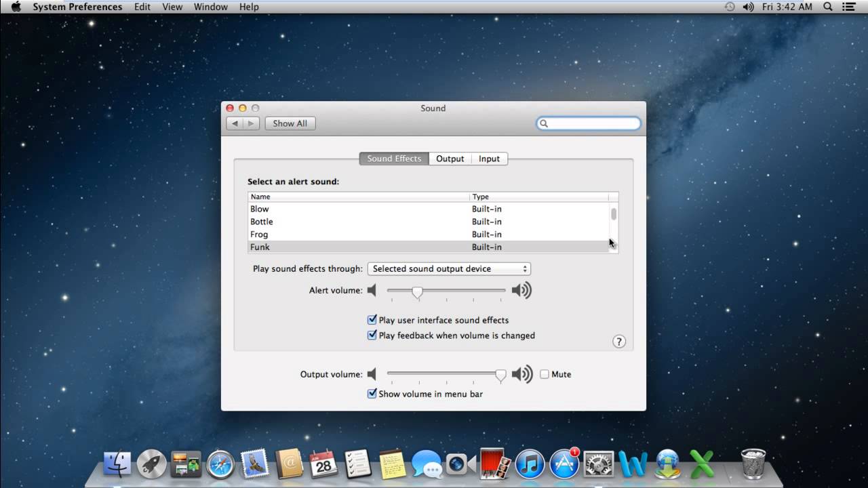Open Mail stamp icon in Dock
The width and height of the screenshot is (868, 488).
(x=255, y=464)
